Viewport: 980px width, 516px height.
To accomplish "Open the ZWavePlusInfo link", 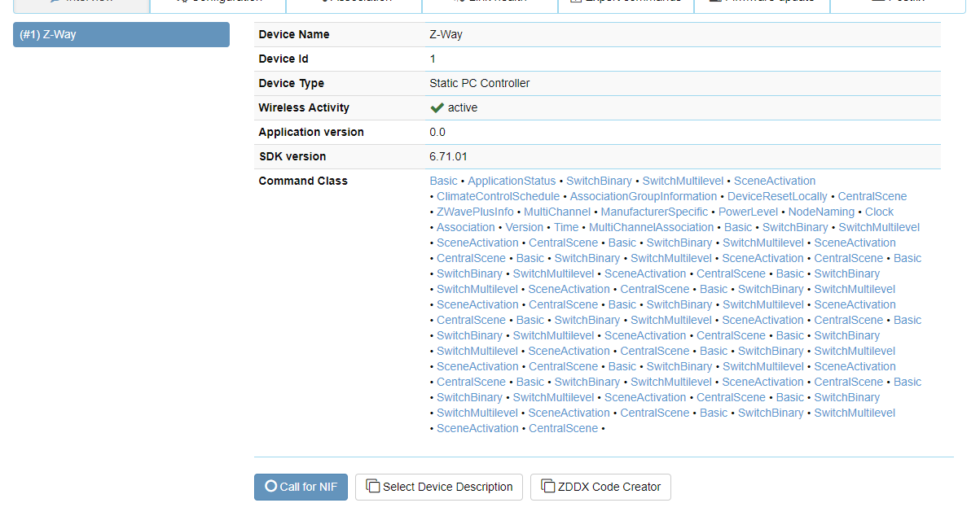I will 475,212.
